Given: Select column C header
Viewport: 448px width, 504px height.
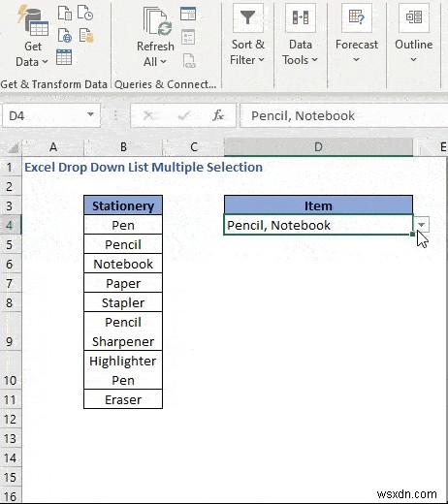Looking at the screenshot, I should click(193, 147).
